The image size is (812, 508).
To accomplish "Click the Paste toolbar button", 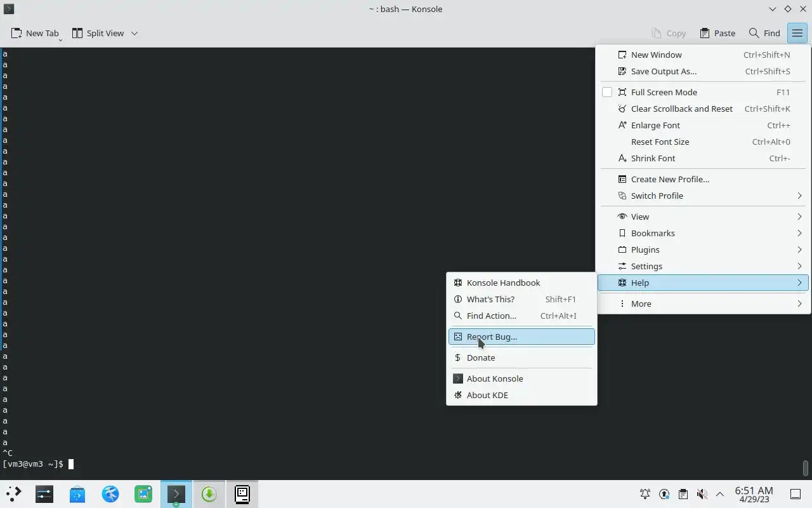I will click(717, 33).
